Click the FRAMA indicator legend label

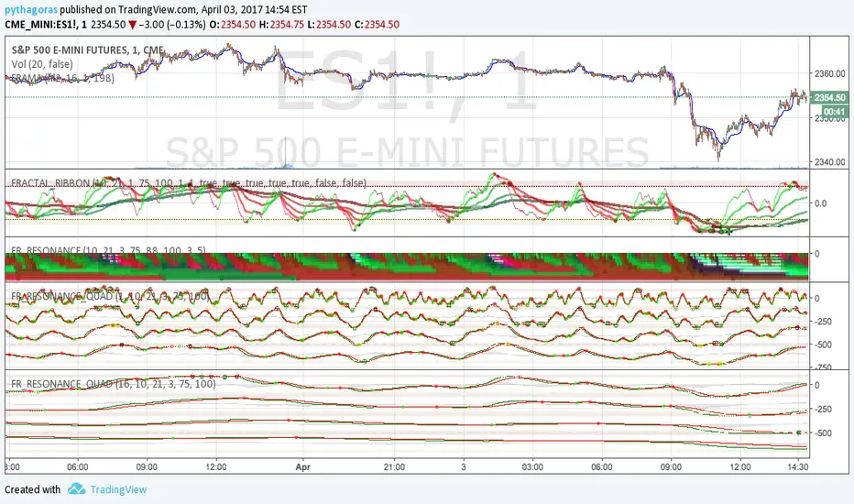(62, 78)
